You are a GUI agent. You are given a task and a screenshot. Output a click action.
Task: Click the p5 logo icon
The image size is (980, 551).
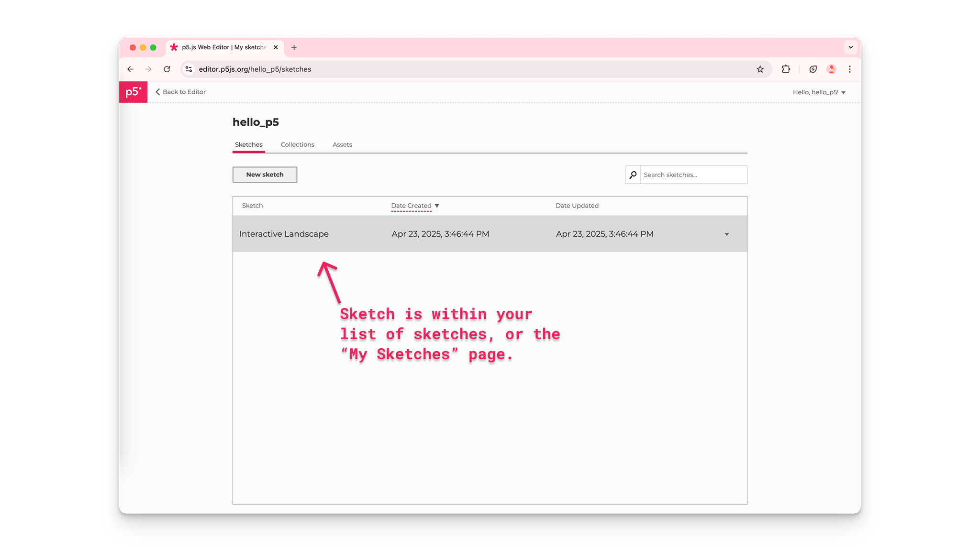[x=133, y=92]
